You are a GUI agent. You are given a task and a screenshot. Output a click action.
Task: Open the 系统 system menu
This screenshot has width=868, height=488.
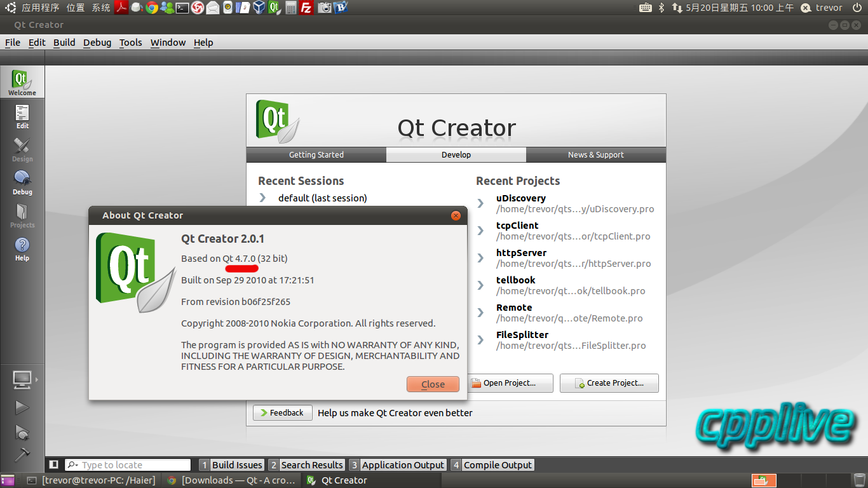(101, 8)
